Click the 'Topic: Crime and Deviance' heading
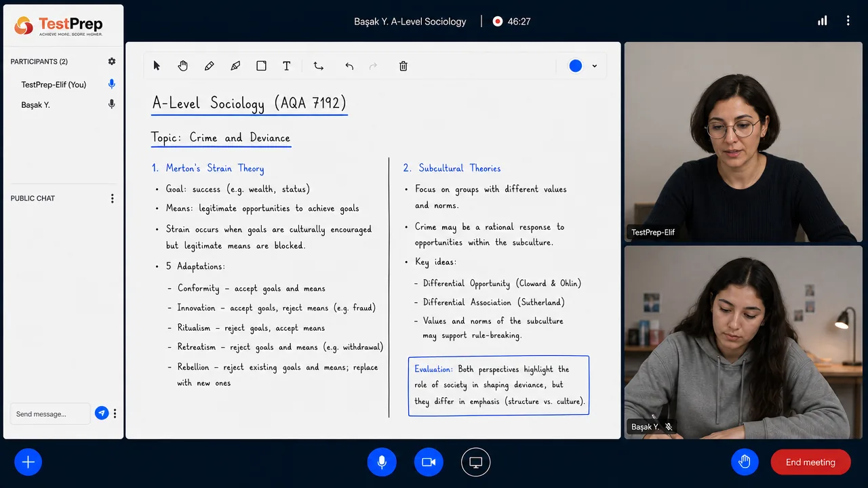 (220, 138)
